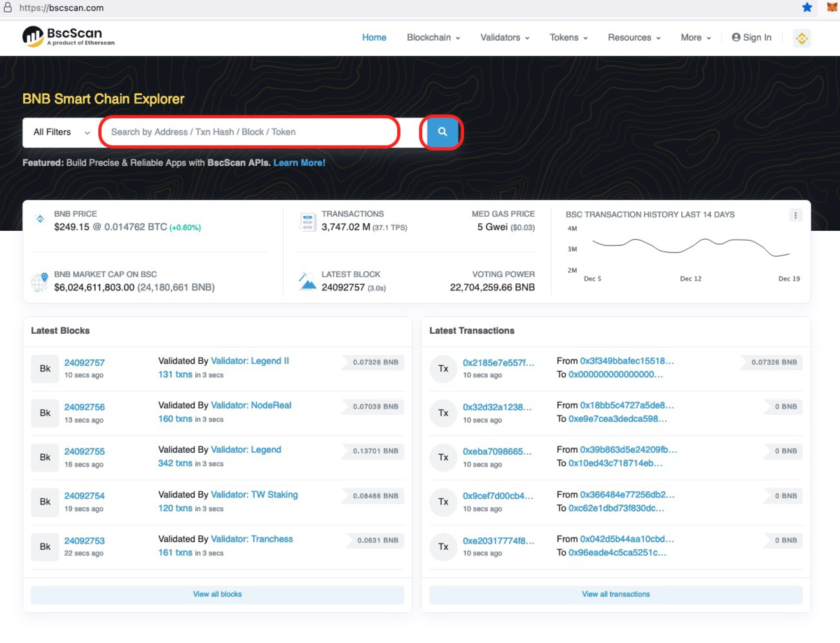The width and height of the screenshot is (840, 643).
Task: Open transaction hash 0xe20317774f8
Action: 498,541
